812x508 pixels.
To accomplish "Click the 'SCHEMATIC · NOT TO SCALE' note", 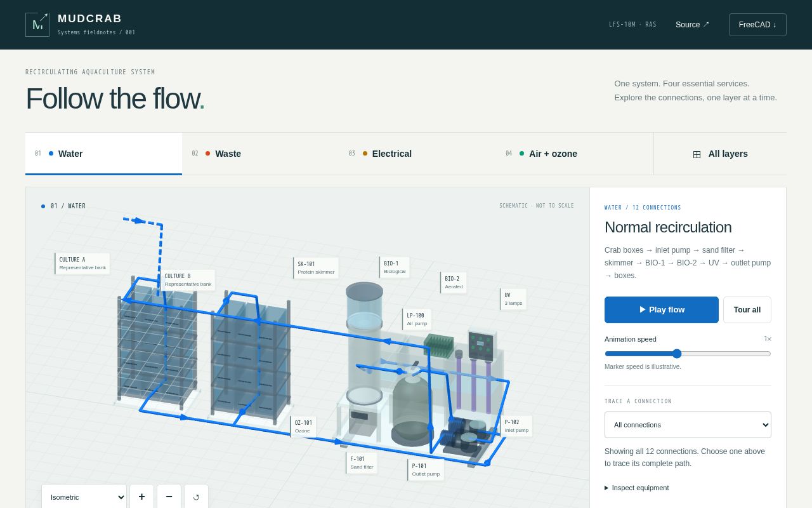I will click(537, 206).
